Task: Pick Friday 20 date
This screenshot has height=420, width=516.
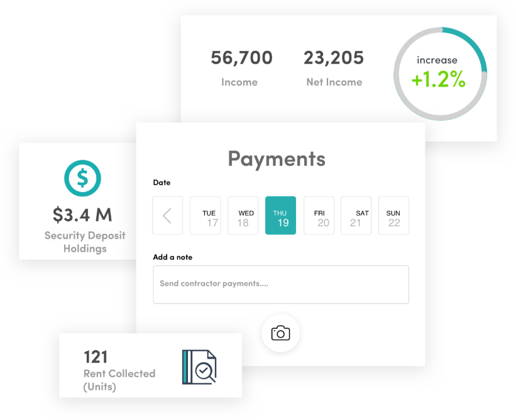Action: pos(319,215)
